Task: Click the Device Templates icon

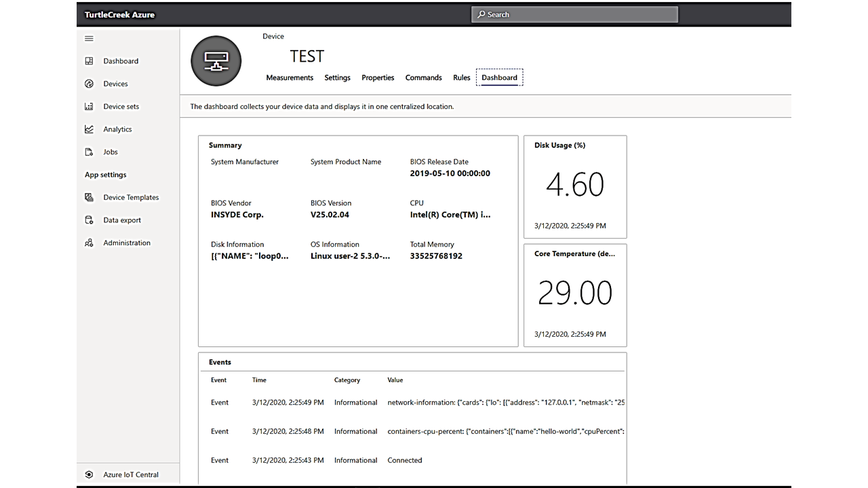Action: coord(89,197)
